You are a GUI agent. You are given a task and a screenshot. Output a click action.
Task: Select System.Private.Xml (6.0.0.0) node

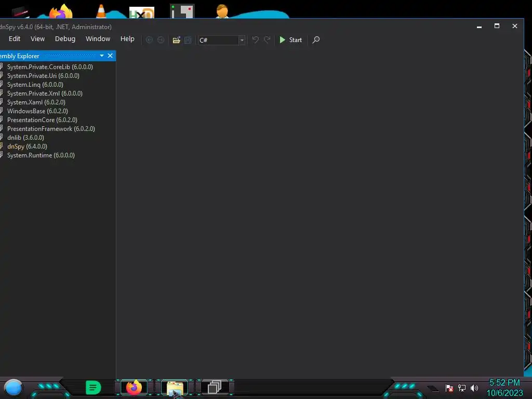45,94
